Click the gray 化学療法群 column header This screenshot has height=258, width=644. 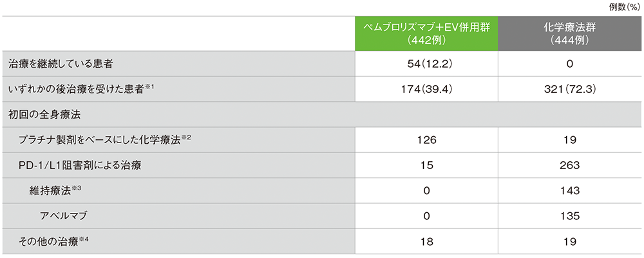571,34
